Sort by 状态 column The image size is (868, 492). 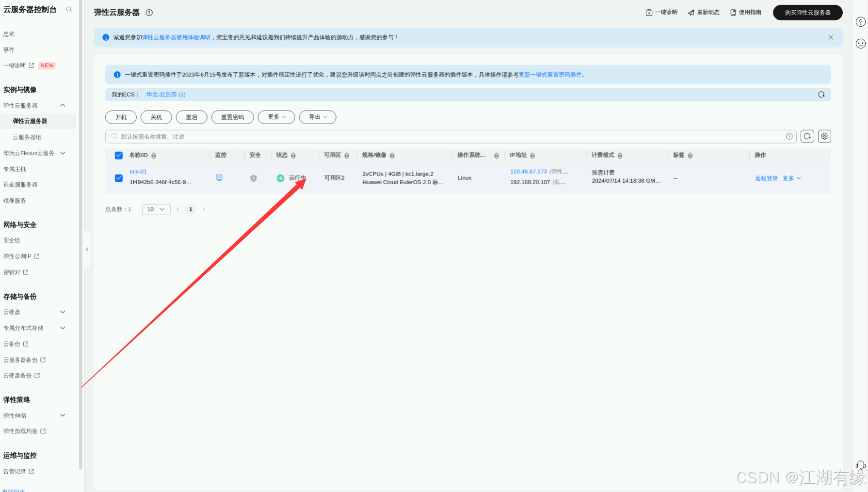tap(293, 156)
